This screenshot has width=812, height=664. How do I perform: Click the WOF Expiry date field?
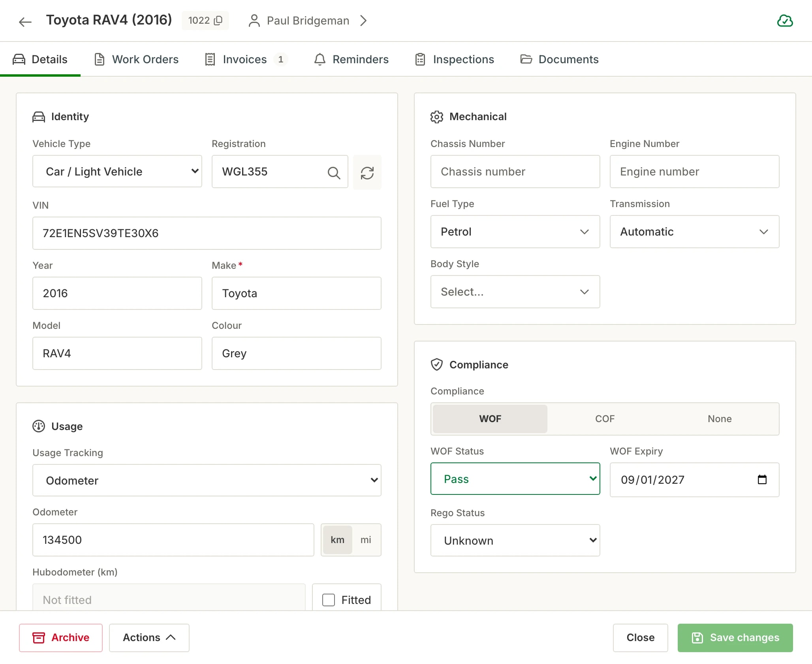coord(694,479)
